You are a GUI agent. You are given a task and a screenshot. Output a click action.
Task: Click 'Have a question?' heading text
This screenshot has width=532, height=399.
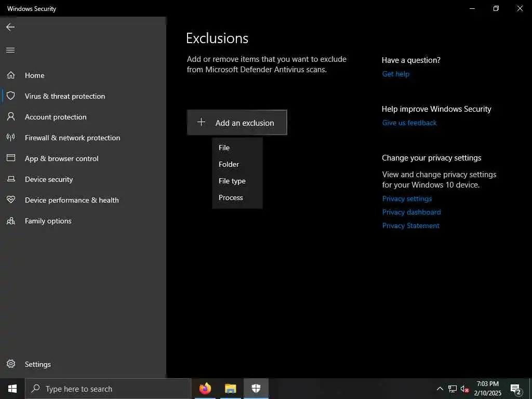click(x=411, y=60)
